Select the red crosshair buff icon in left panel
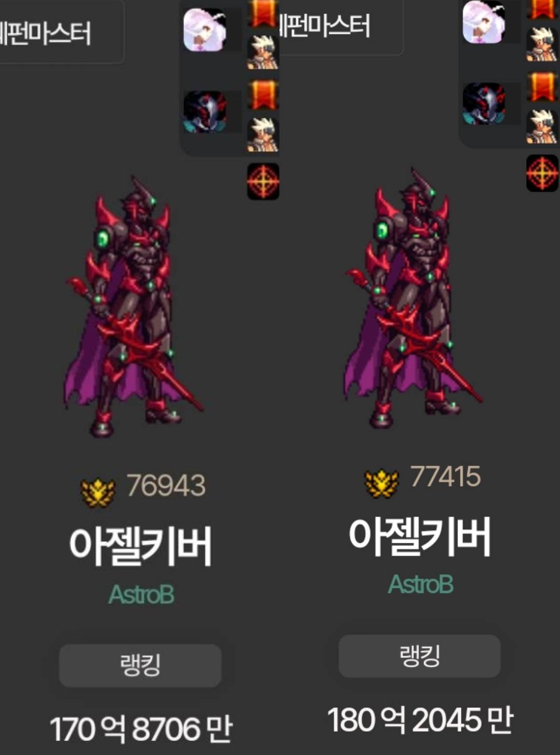Screen dimensions: 560x755 (263, 181)
